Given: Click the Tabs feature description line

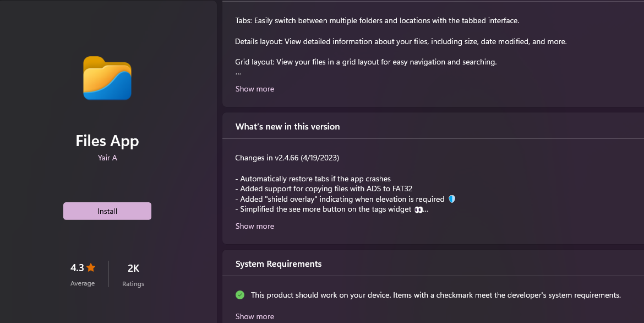Looking at the screenshot, I should (x=377, y=20).
